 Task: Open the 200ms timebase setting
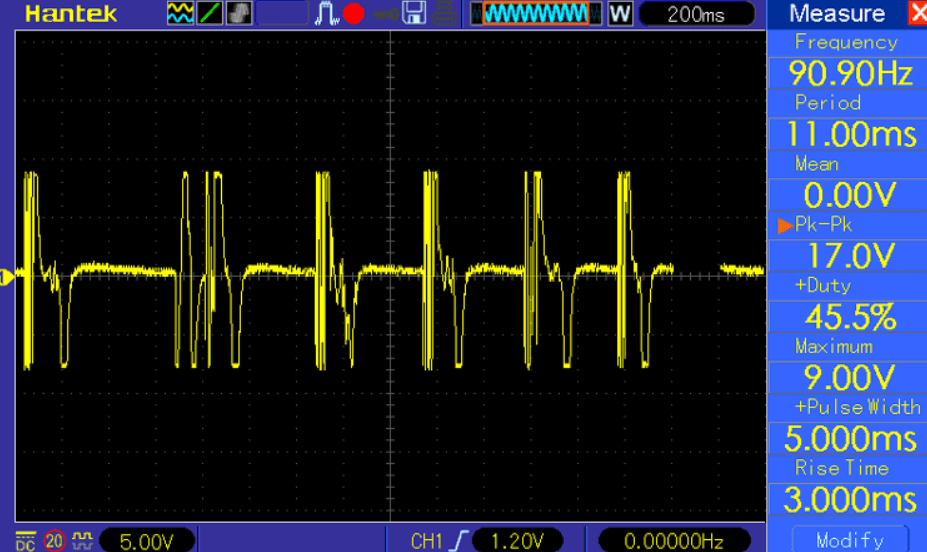pos(697,14)
